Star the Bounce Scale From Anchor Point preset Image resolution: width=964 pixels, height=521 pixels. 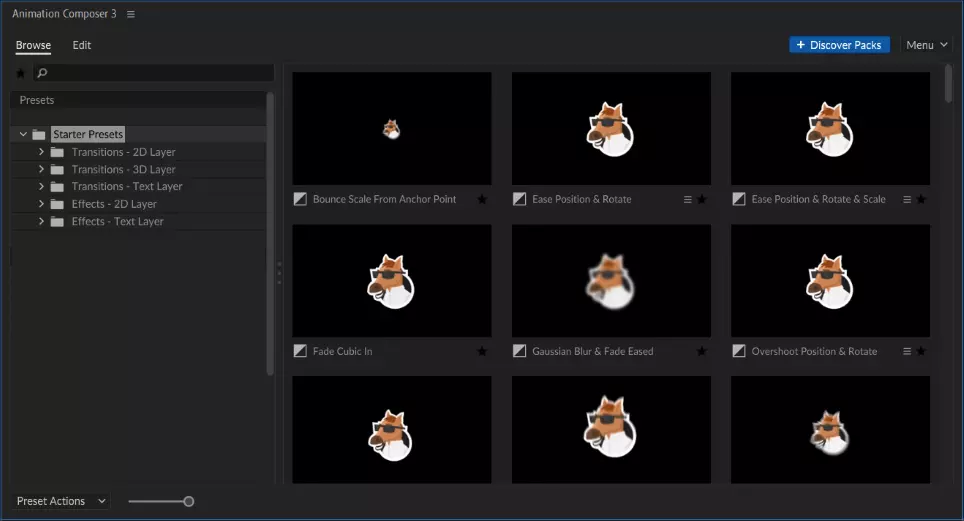point(482,199)
